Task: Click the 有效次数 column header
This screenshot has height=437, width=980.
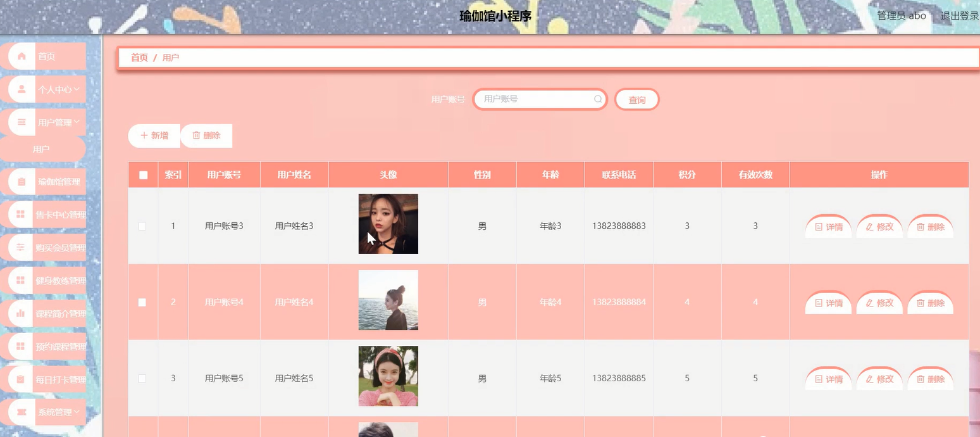Action: pyautogui.click(x=755, y=175)
